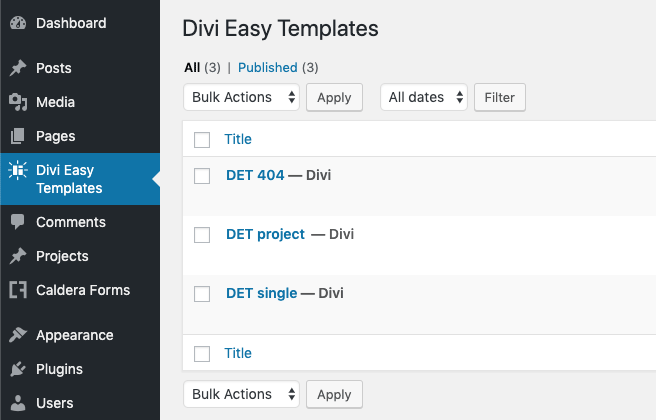The height and width of the screenshot is (420, 656).
Task: Click the Posts pushpin icon
Action: tap(17, 69)
